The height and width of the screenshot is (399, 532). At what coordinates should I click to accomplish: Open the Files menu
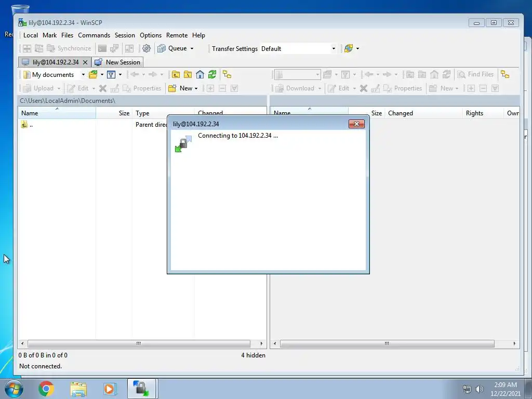(x=67, y=35)
